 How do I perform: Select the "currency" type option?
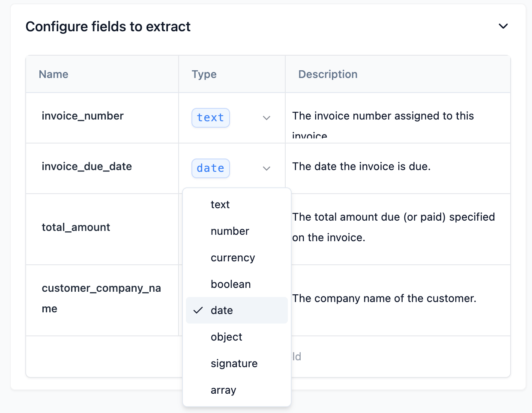click(233, 258)
